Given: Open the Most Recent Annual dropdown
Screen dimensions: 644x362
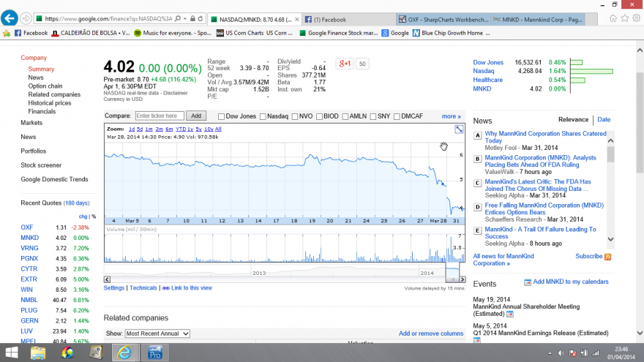Looking at the screenshot, I should coord(157,333).
